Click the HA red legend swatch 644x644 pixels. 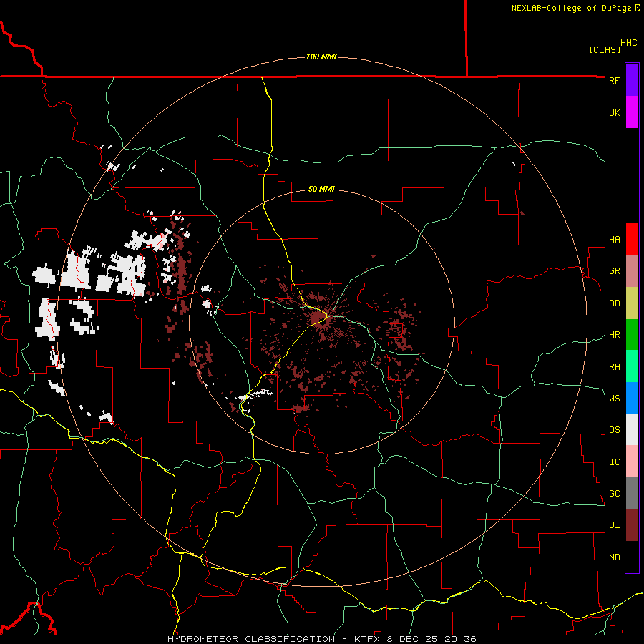(632, 239)
